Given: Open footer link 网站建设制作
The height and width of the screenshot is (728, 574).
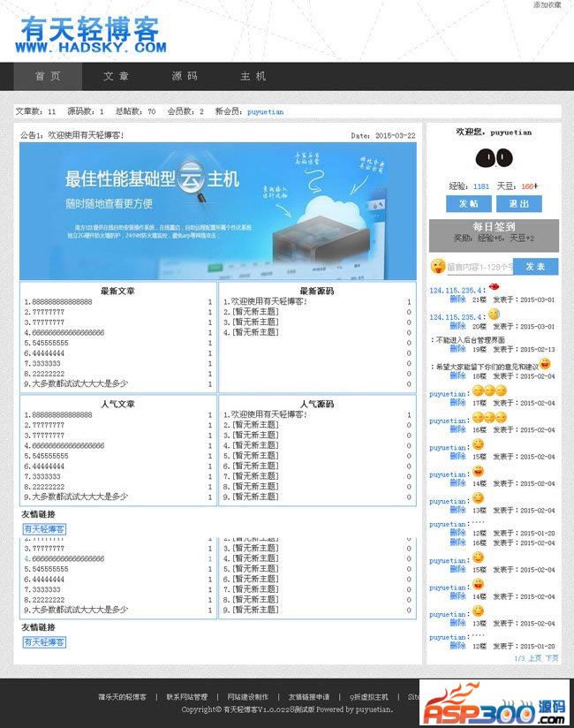Looking at the screenshot, I should pos(248,697).
